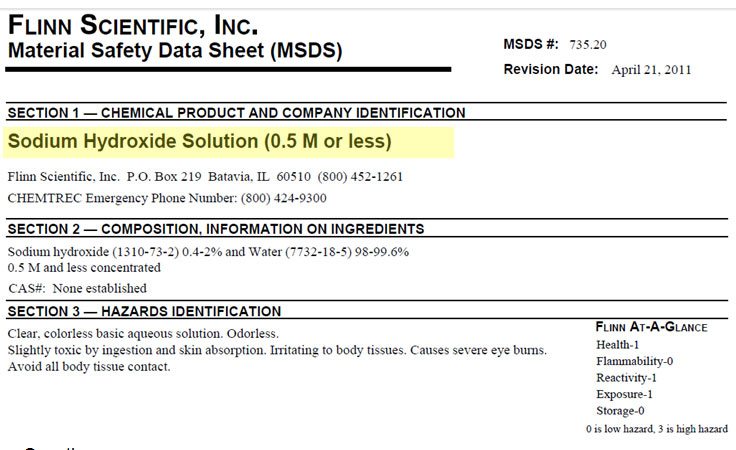Click the CHEMTREC emergency phone number
Screen dimensions: 736x450
(284, 198)
